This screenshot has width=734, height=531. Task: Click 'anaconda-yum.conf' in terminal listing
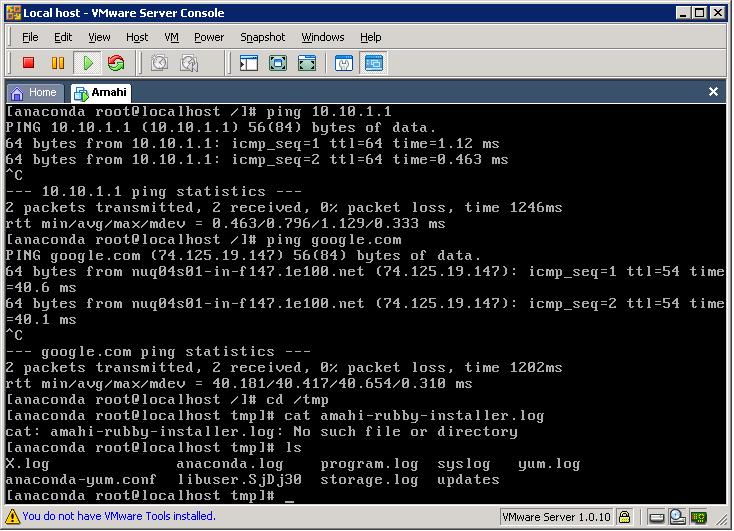click(x=81, y=480)
